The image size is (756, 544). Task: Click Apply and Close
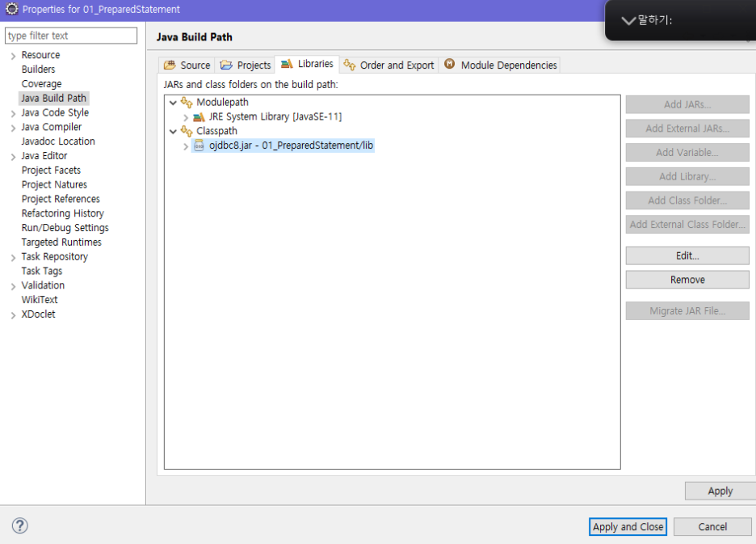[628, 527]
